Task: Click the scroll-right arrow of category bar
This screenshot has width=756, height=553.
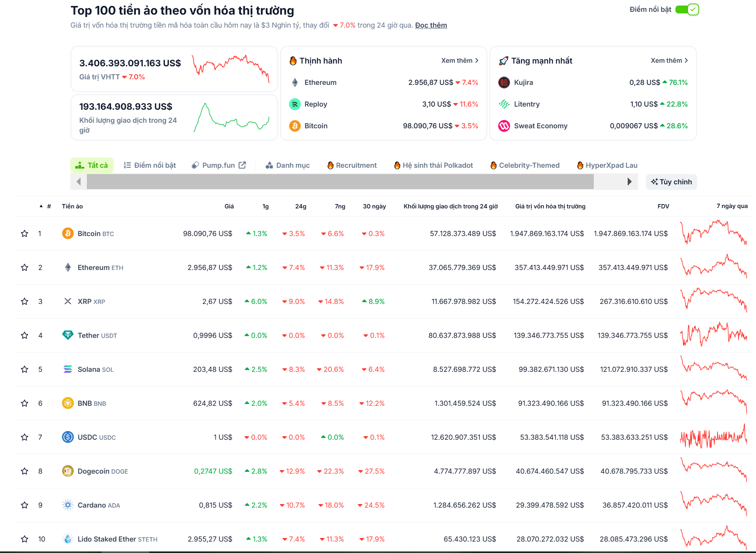Action: tap(630, 182)
